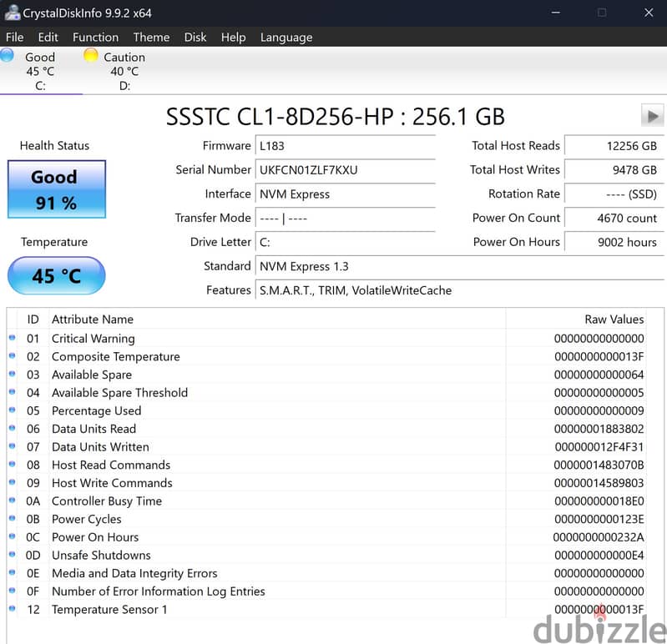Select the Host Write Commands row
Image resolution: width=667 pixels, height=644 pixels.
pyautogui.click(x=326, y=483)
